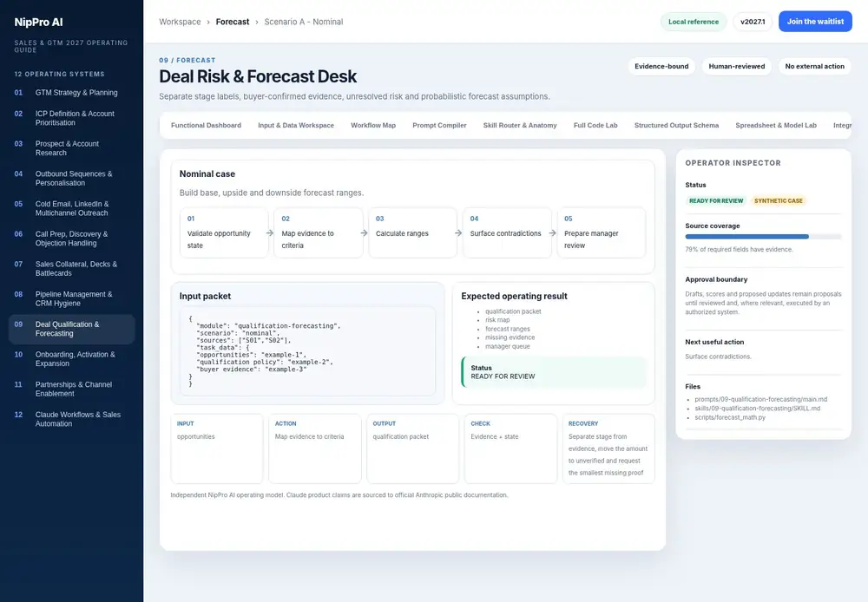Image resolution: width=868 pixels, height=602 pixels.
Task: Open Claude Workflows & Sales Automation
Action: (x=71, y=419)
